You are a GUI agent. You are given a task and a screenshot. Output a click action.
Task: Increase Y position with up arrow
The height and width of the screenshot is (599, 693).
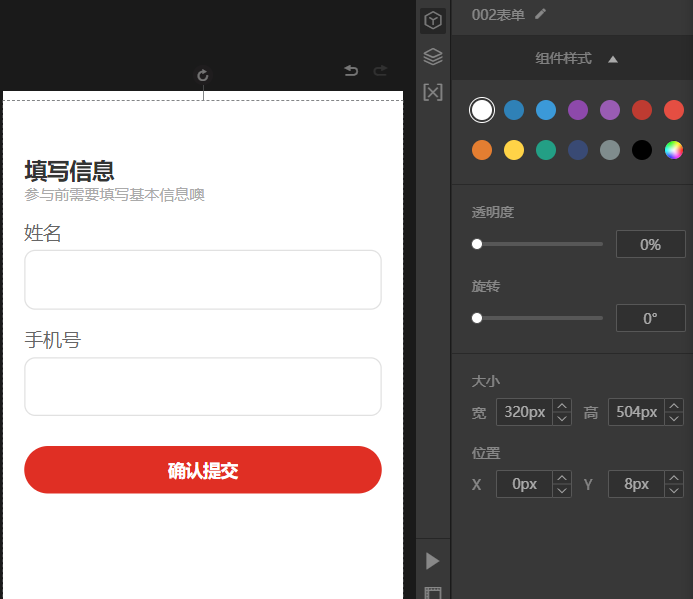click(x=674, y=477)
